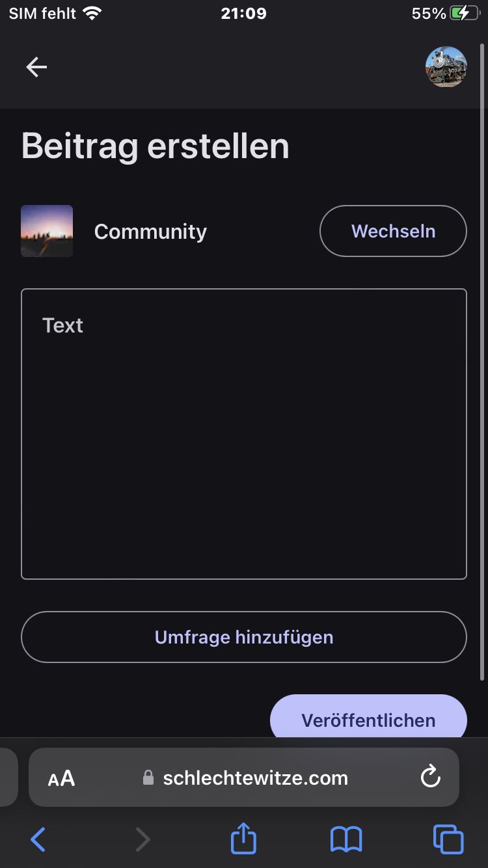This screenshot has height=868, width=488.
Task: Publish the post with Veröffentlichen
Action: (368, 718)
